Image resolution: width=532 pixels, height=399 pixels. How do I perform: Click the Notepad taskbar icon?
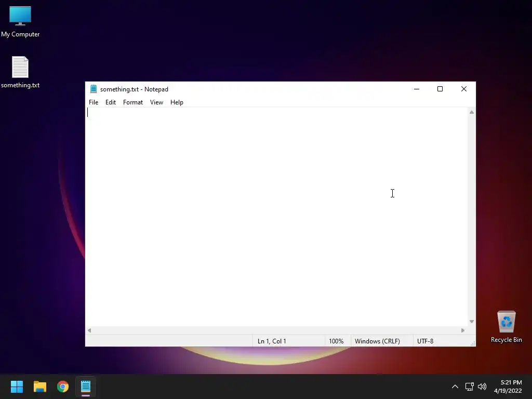coord(86,387)
